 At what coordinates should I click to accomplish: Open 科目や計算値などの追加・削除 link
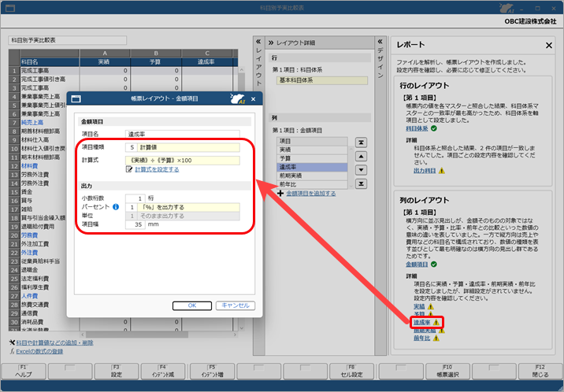54,342
